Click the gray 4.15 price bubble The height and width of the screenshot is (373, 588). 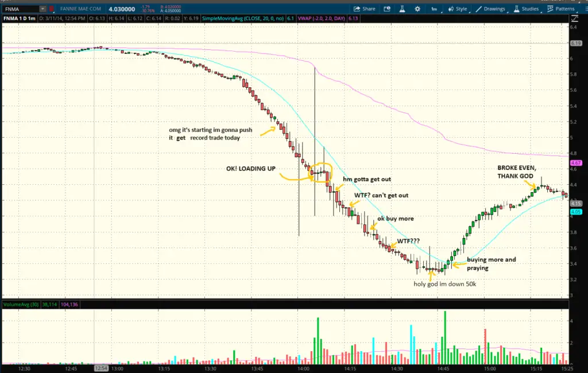pyautogui.click(x=576, y=204)
